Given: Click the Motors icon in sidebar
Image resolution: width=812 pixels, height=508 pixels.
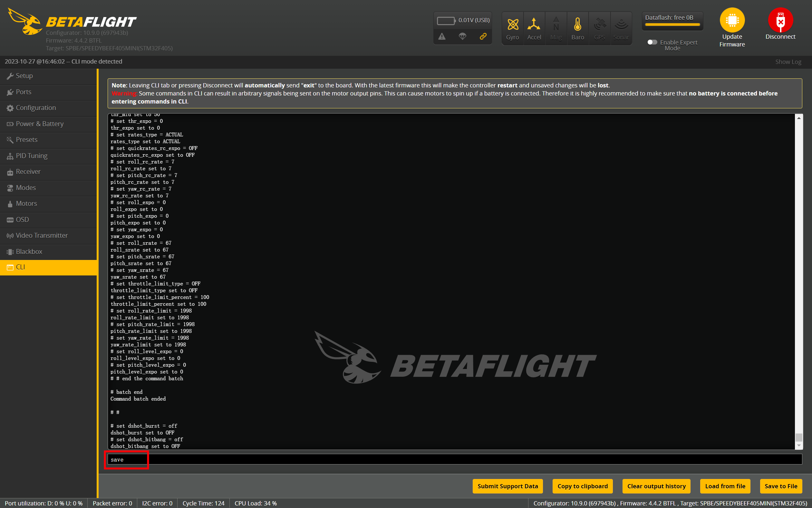Looking at the screenshot, I should [10, 204].
